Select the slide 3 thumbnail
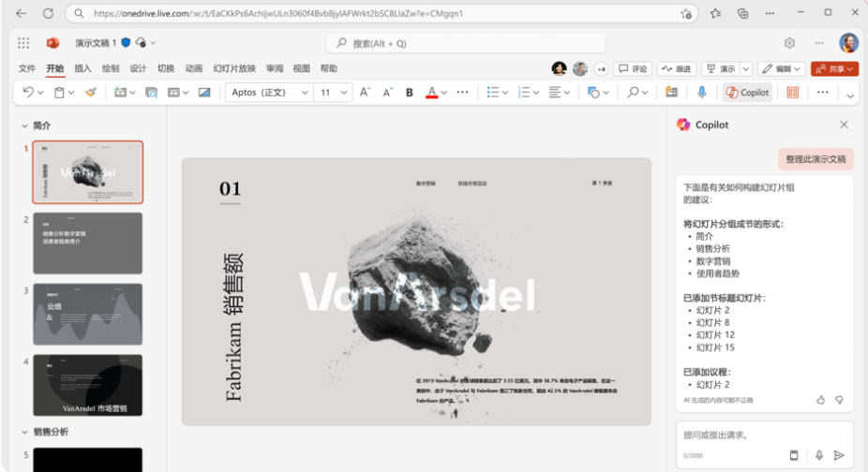The width and height of the screenshot is (868, 472). (87, 315)
